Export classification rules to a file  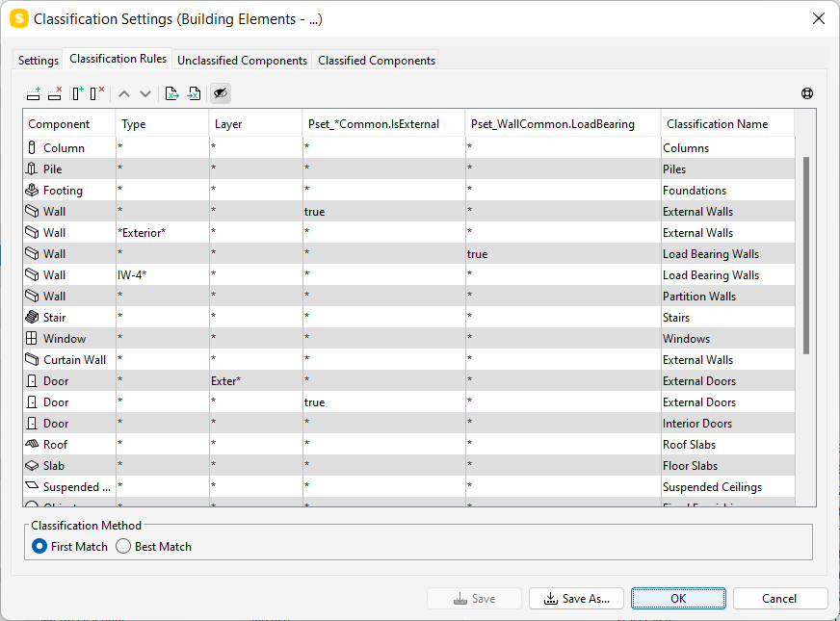[x=171, y=93]
